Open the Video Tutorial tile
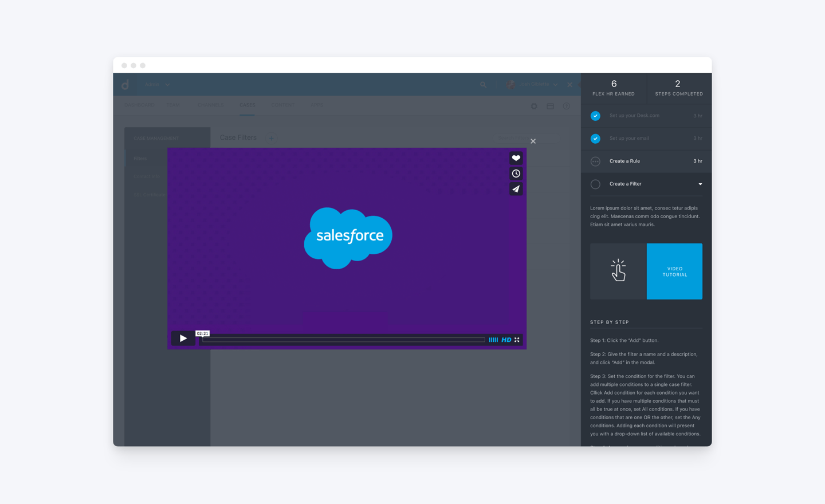 [674, 271]
